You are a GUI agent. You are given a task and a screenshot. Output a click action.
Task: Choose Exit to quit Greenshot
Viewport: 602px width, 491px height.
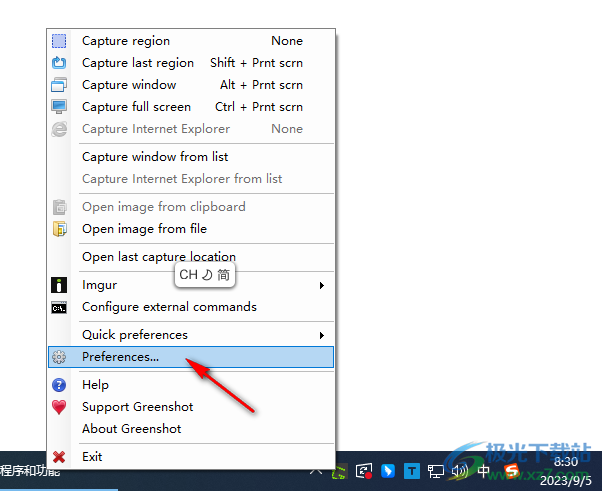click(191, 457)
